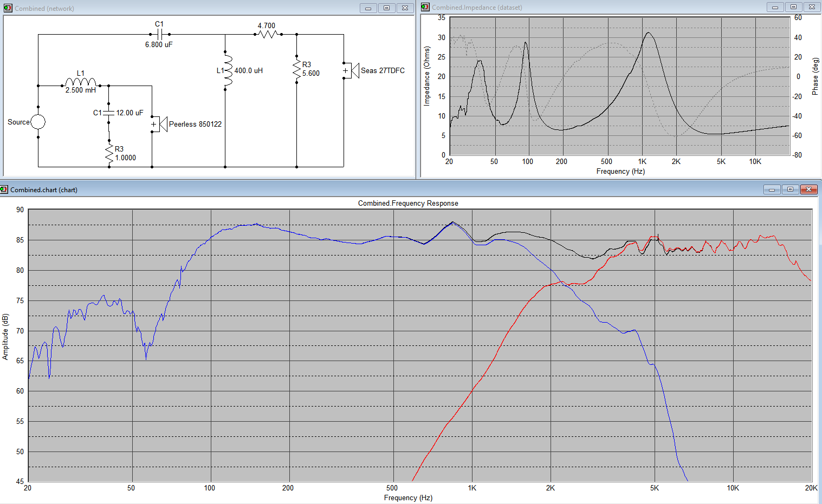Maximize the Combined.chart window
This screenshot has width=822, height=504.
790,189
